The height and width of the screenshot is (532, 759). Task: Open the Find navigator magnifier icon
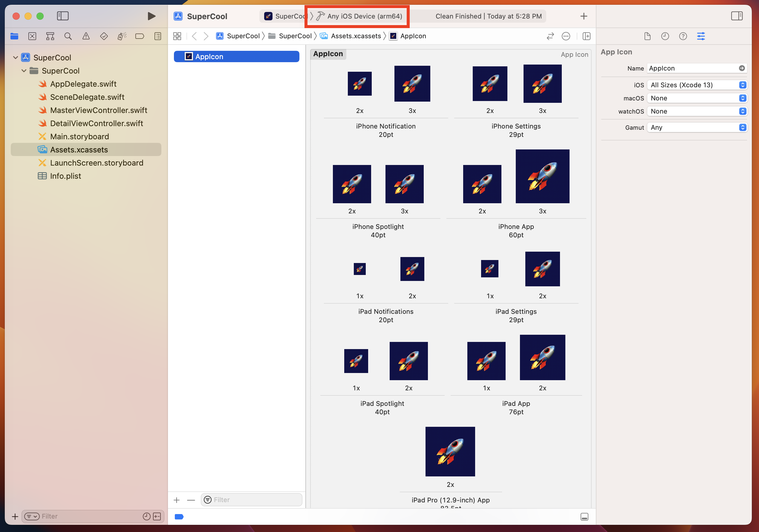pos(68,36)
